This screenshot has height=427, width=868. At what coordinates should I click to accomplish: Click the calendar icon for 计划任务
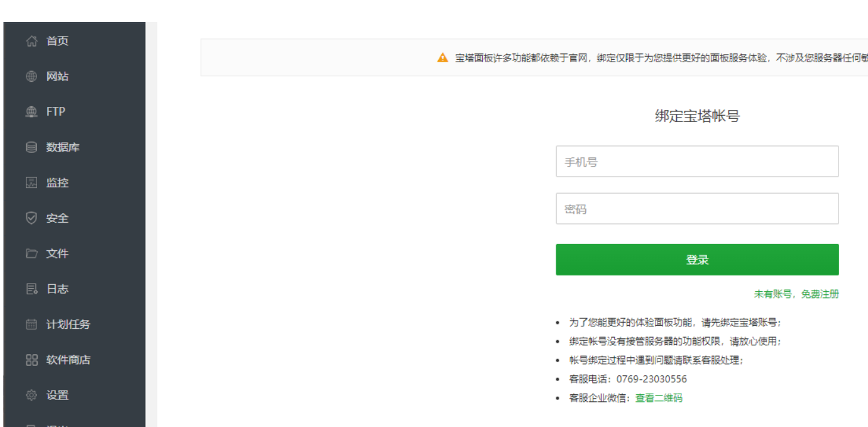pos(31,325)
